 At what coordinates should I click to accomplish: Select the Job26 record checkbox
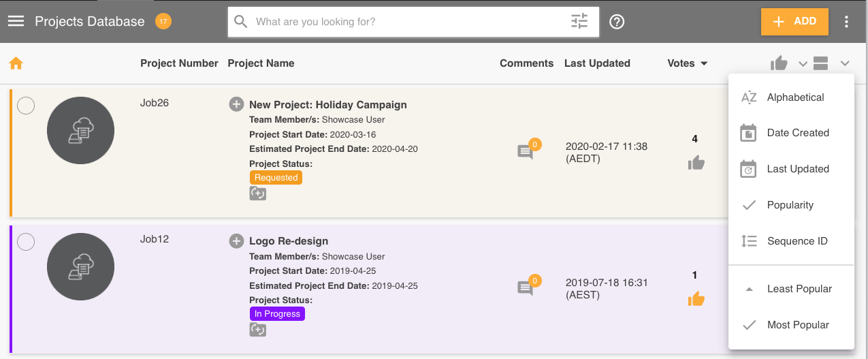coord(26,106)
